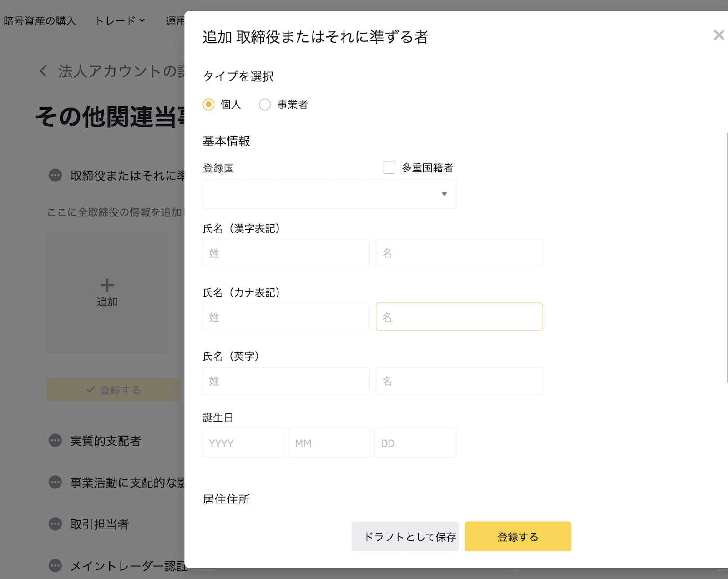Click the kanji surname 姓 field
Viewport: 728px width, 579px height.
(x=286, y=253)
